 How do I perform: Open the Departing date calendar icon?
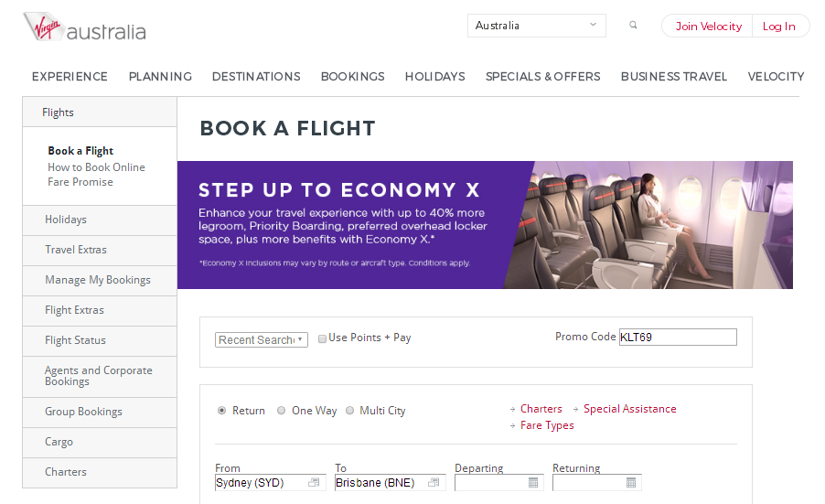[x=534, y=483]
